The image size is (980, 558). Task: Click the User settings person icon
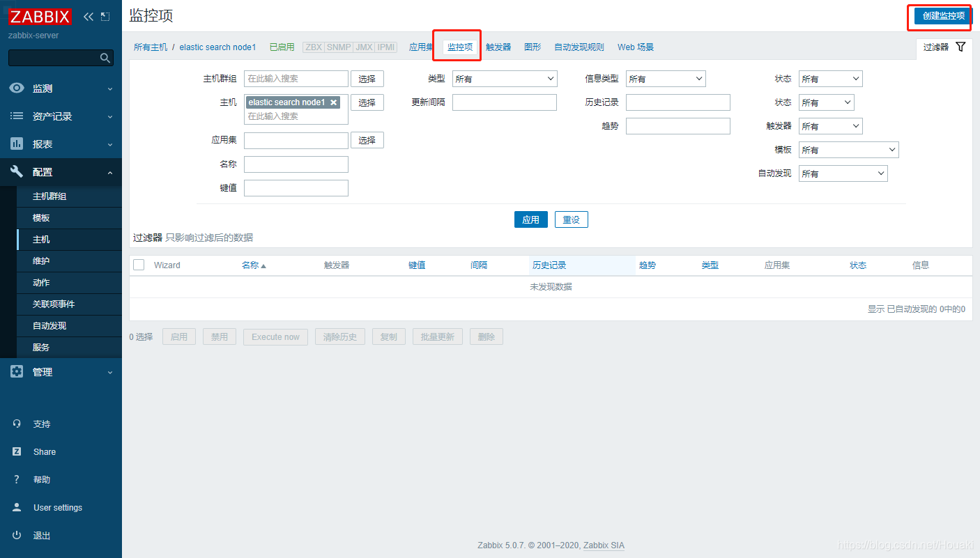point(17,507)
